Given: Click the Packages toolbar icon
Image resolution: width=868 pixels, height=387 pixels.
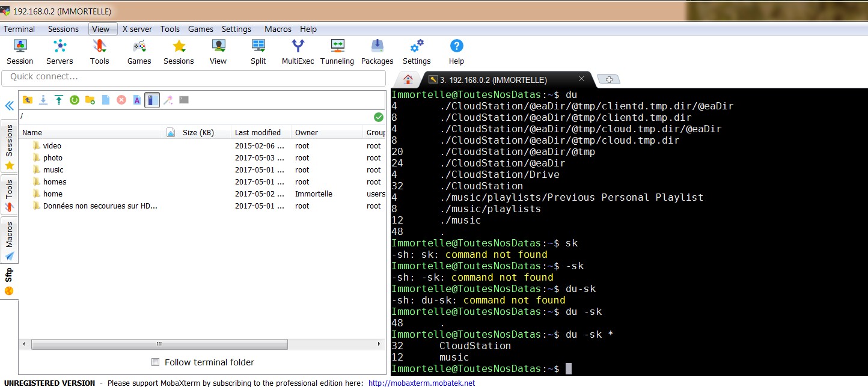Looking at the screenshot, I should click(x=377, y=52).
